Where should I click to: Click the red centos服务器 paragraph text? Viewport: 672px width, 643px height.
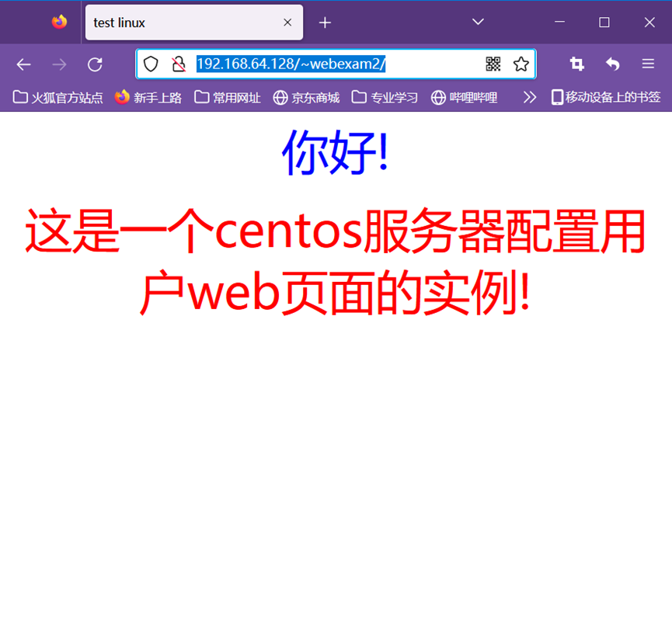coord(336,261)
